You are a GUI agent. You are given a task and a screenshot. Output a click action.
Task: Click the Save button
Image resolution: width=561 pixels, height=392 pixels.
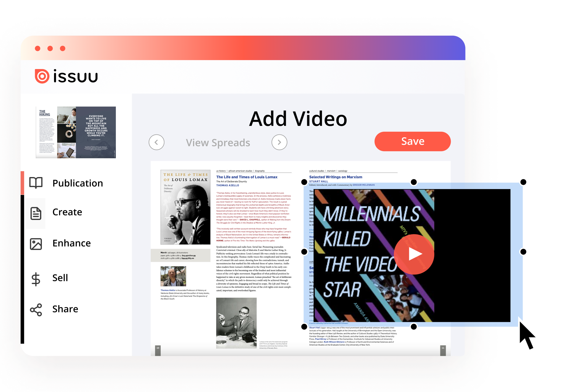click(x=413, y=141)
